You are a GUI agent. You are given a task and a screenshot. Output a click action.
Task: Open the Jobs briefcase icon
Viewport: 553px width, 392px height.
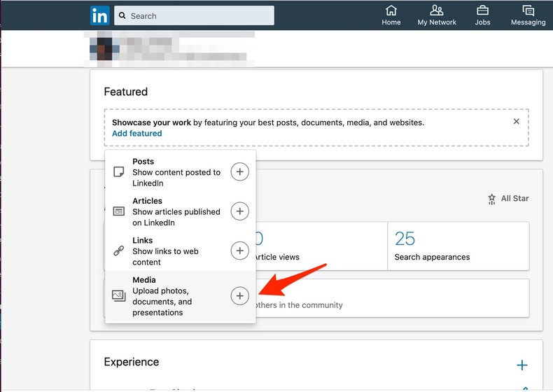(482, 10)
